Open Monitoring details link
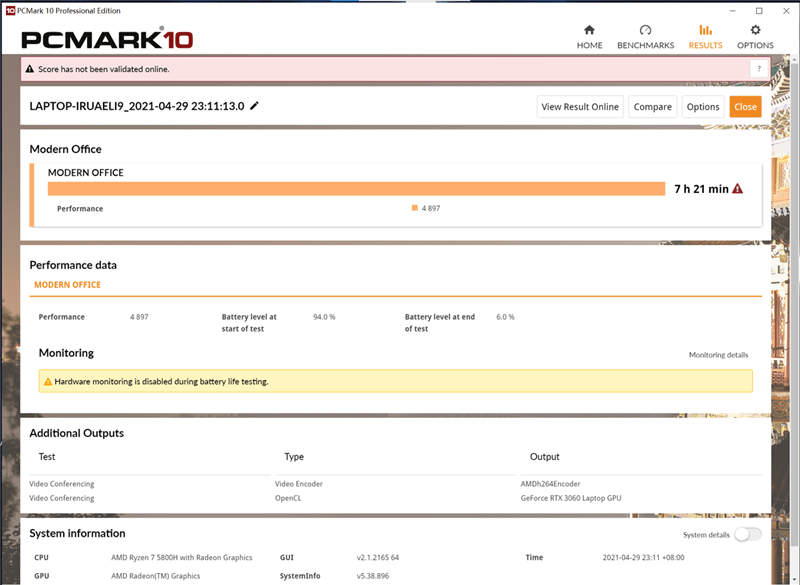This screenshot has height=585, width=800. (x=717, y=355)
